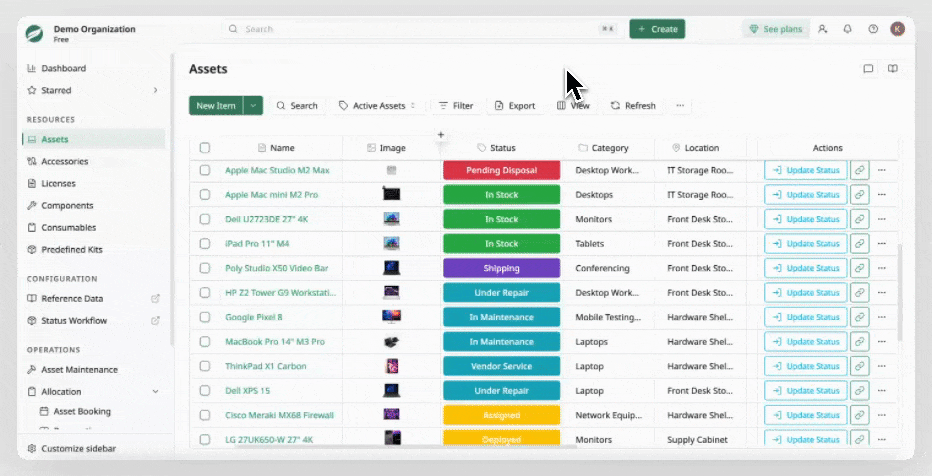
Task: Sort by the Status column header
Action: [x=496, y=148]
